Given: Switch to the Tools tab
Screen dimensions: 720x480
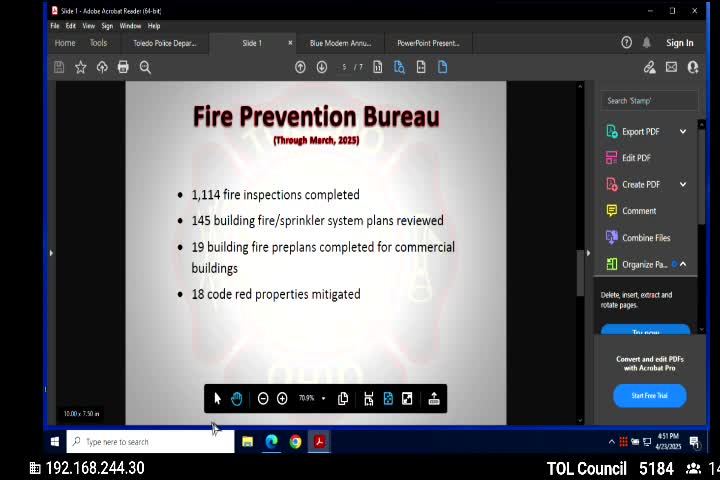Looking at the screenshot, I should coord(98,43).
